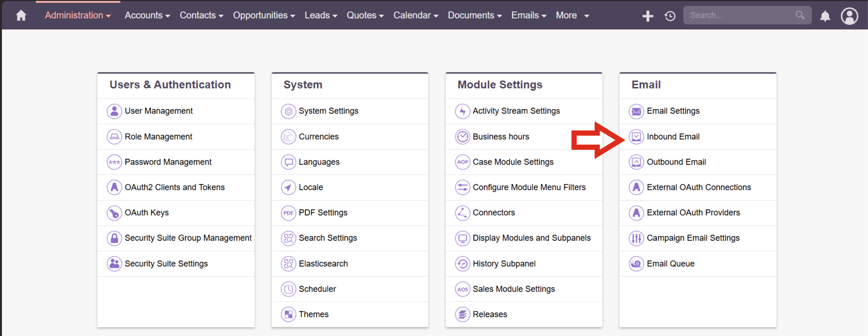The height and width of the screenshot is (336, 868).
Task: Open the Administration menu
Action: coord(77,15)
